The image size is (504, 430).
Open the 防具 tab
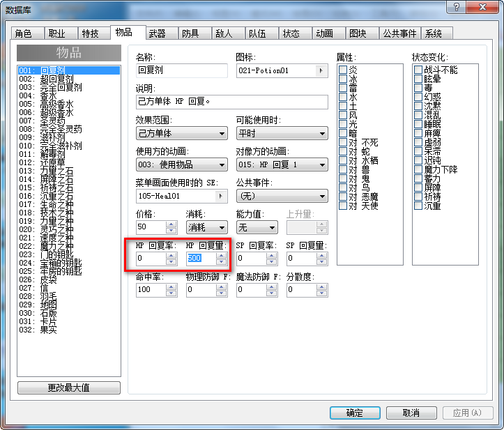[194, 33]
